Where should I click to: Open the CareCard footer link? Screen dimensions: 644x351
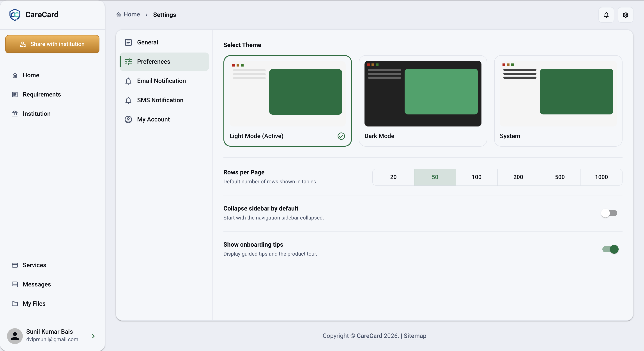(x=369, y=336)
